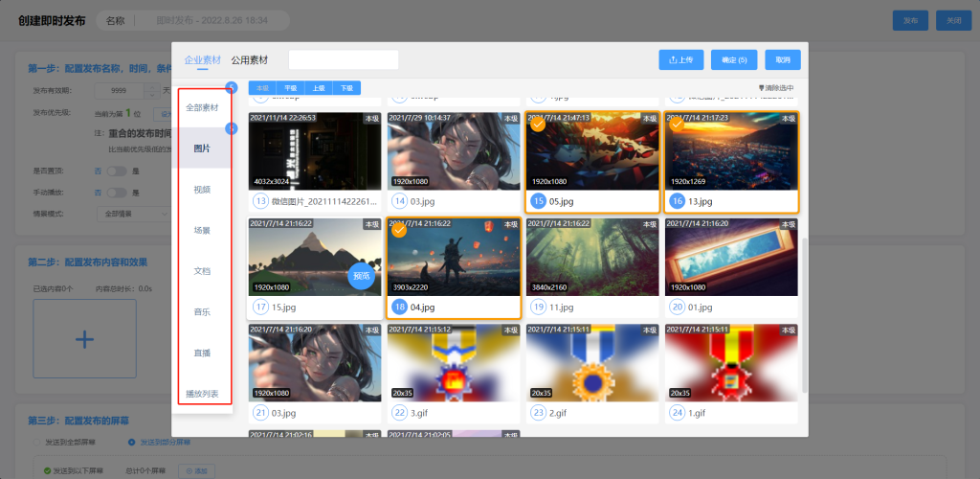Click the plus add-content box in background

point(84,338)
